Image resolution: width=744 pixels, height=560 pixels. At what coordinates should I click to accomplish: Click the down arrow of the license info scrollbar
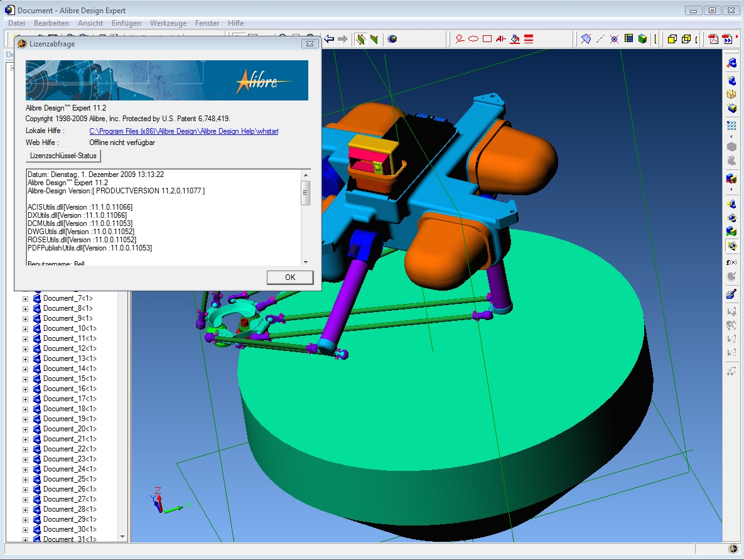coord(306,262)
